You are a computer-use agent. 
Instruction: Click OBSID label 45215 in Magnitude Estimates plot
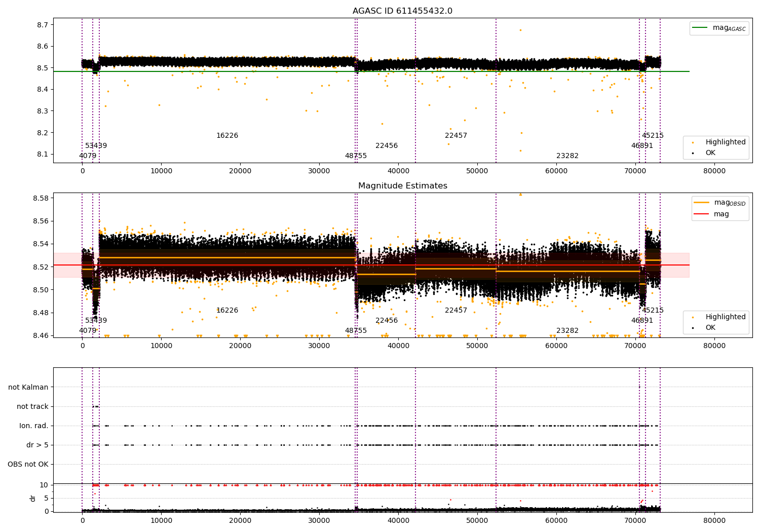pyautogui.click(x=653, y=311)
